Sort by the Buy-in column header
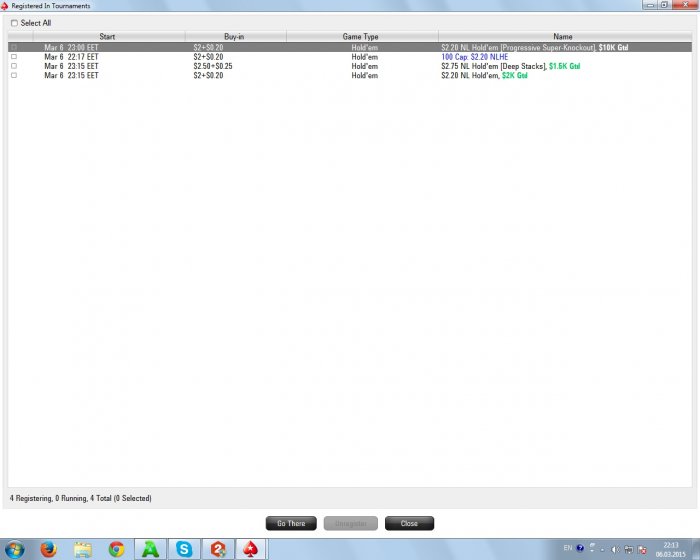700x560 pixels. [234, 37]
